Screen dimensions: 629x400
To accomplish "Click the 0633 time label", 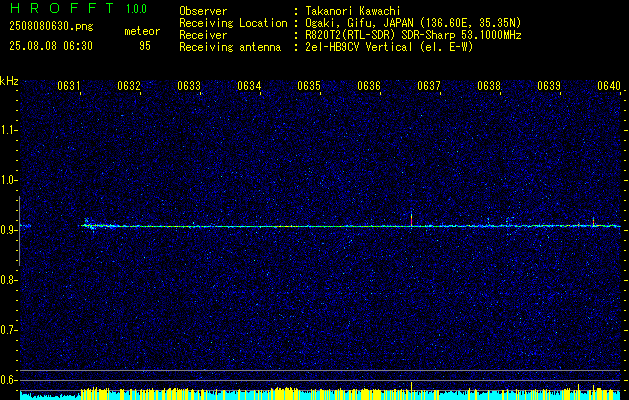I will tap(189, 86).
